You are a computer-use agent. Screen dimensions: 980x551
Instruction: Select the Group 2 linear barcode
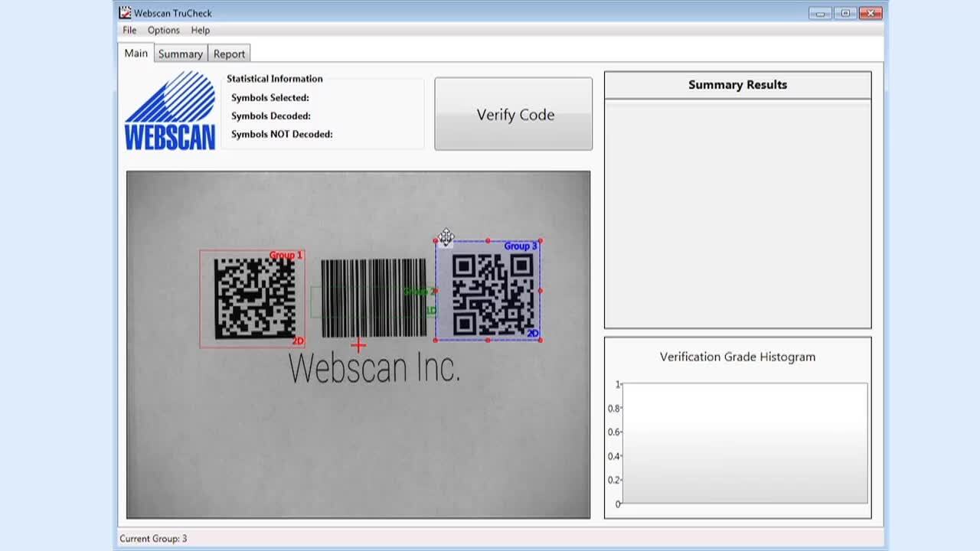point(374,298)
